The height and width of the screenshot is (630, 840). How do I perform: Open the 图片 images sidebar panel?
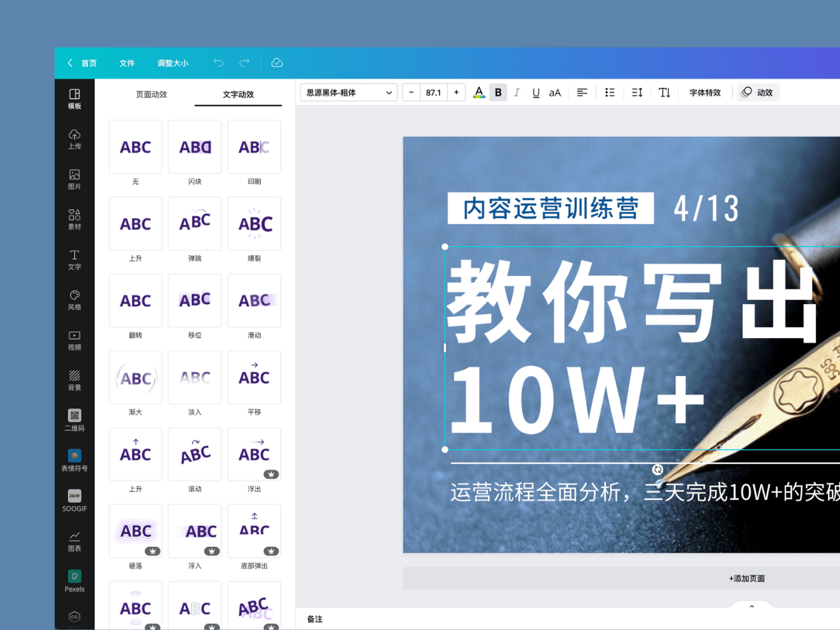75,179
